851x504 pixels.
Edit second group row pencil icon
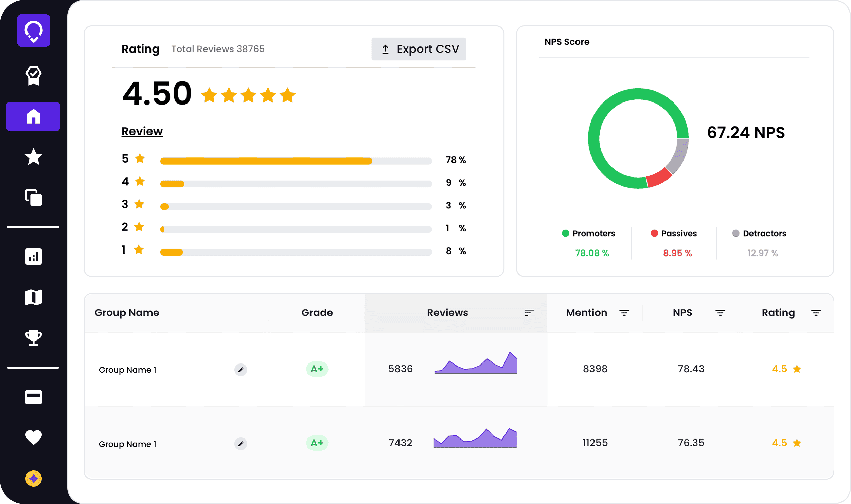(x=241, y=444)
